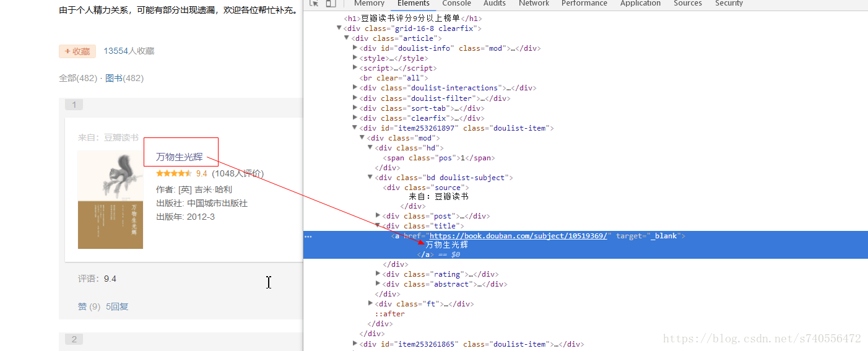Collapse the div class title node
The height and width of the screenshot is (351, 868).
378,225
